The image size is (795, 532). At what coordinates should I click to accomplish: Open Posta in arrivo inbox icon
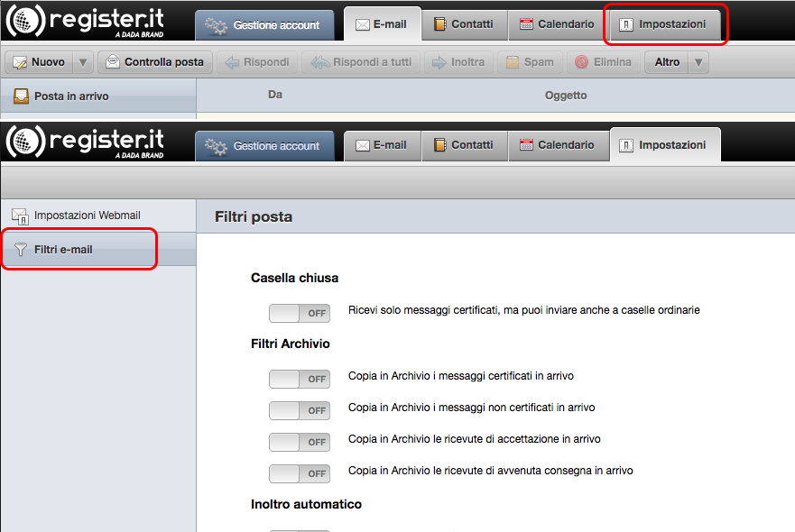coord(22,96)
